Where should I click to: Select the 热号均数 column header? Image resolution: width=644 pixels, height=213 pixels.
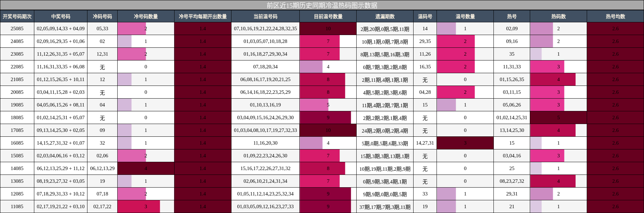[x=615, y=16]
